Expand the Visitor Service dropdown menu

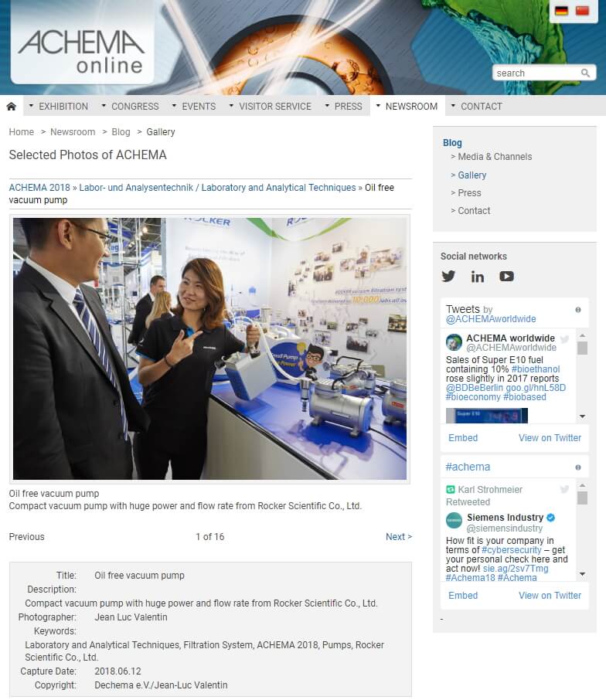(x=271, y=107)
